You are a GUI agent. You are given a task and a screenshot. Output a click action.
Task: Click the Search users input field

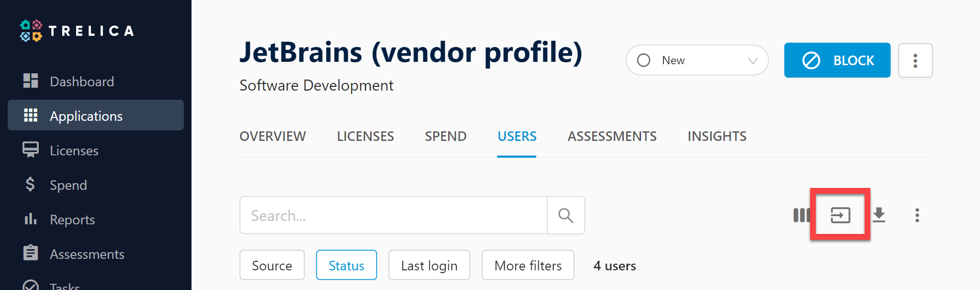[x=394, y=215]
